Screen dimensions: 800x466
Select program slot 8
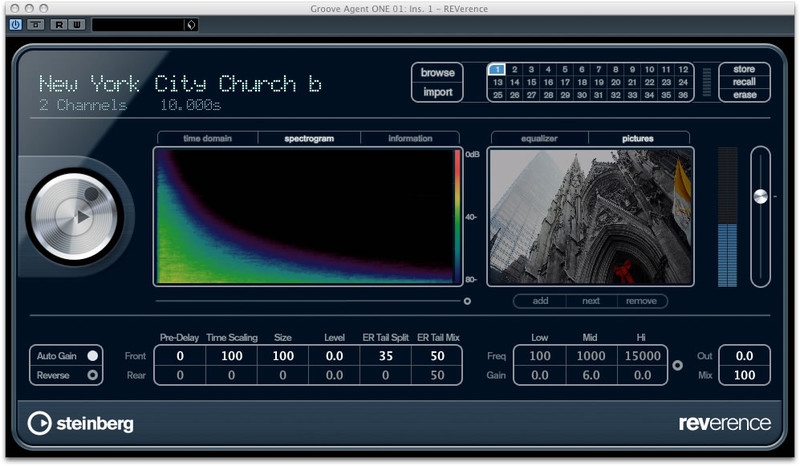tap(615, 69)
